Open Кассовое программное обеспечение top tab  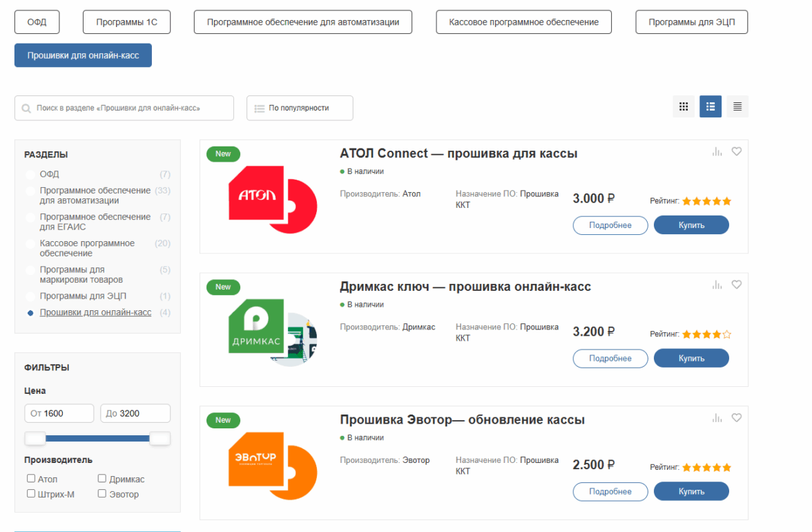[523, 22]
